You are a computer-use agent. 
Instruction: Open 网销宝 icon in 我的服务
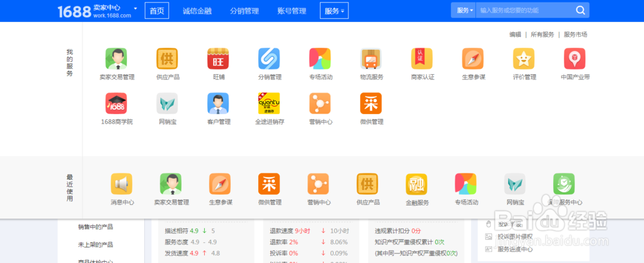pyautogui.click(x=167, y=103)
